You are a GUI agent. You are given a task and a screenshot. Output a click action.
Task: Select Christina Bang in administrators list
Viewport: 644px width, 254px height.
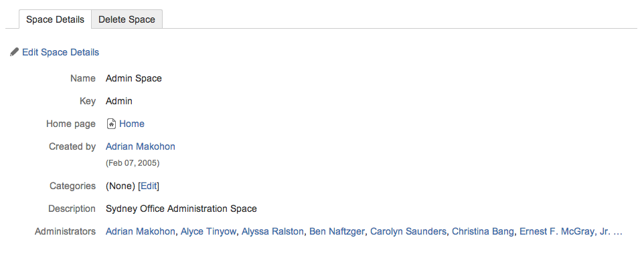pyautogui.click(x=483, y=231)
